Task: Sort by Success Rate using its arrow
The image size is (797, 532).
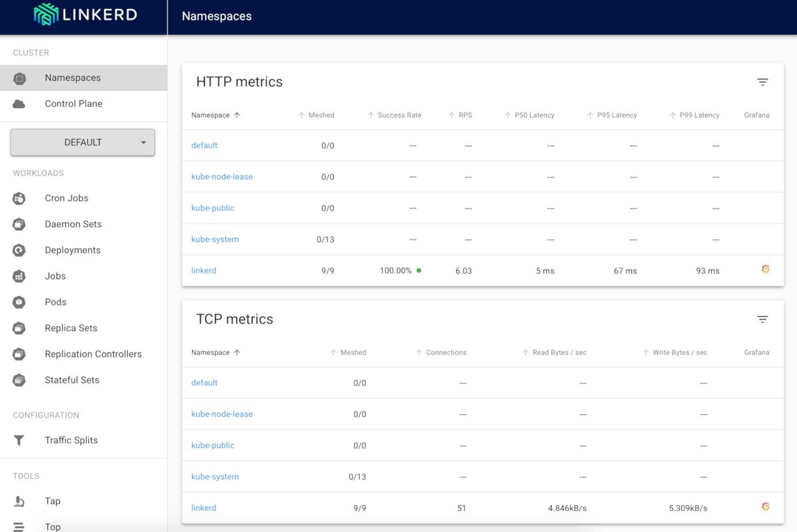Action: pos(370,115)
